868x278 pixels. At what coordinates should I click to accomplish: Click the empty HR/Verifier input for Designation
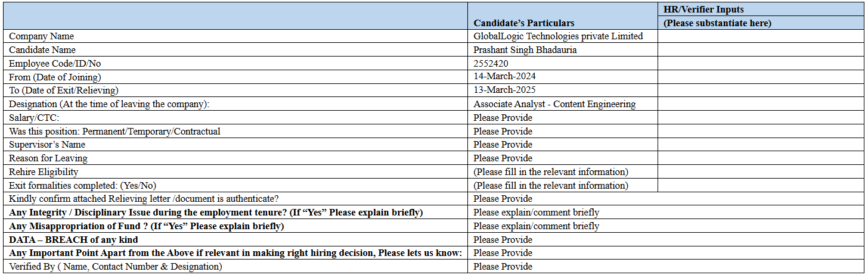[762, 104]
